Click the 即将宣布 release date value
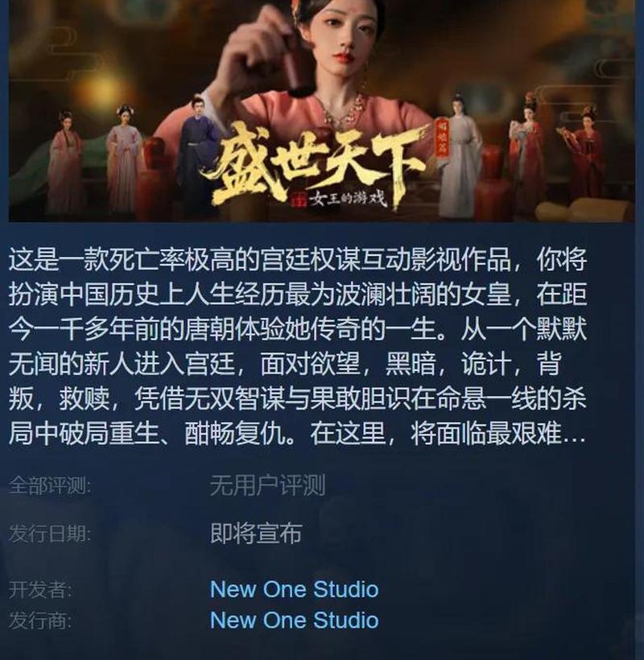Image resolution: width=644 pixels, height=660 pixels. (x=256, y=534)
